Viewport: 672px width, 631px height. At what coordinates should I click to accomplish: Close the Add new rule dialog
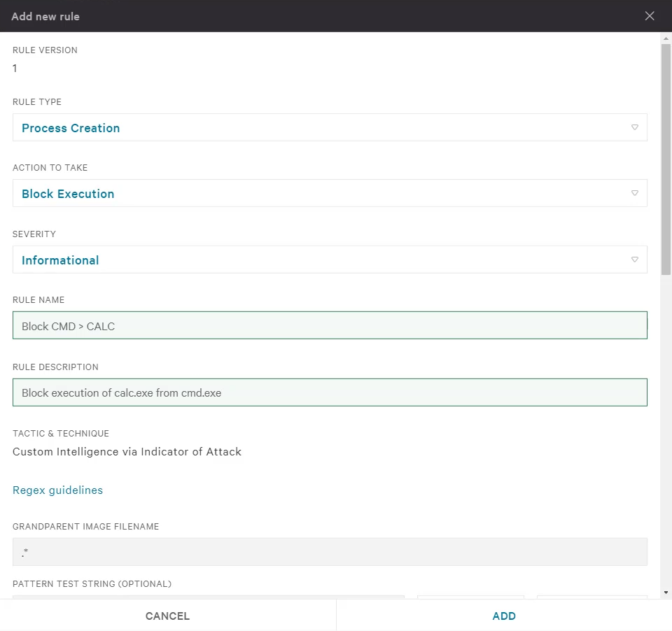650,16
